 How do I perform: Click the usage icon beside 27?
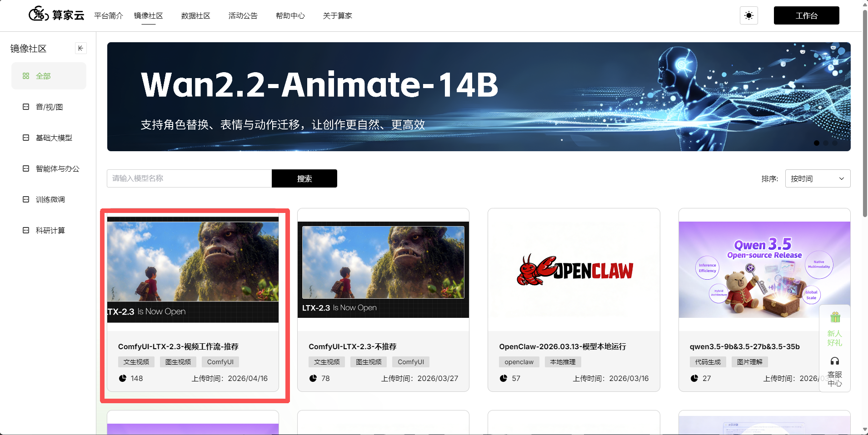tap(694, 378)
